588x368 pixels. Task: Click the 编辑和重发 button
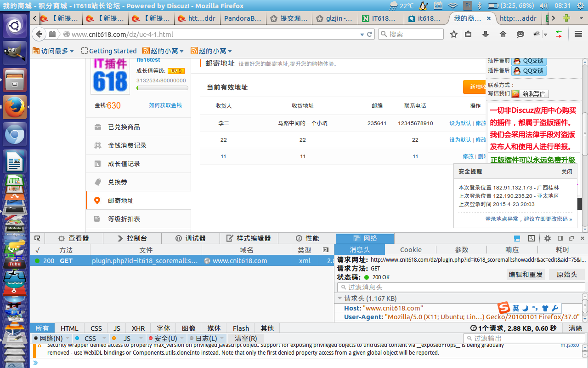pyautogui.click(x=525, y=275)
